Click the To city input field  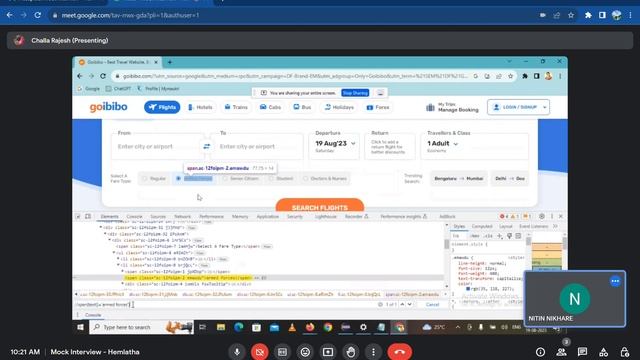point(257,146)
